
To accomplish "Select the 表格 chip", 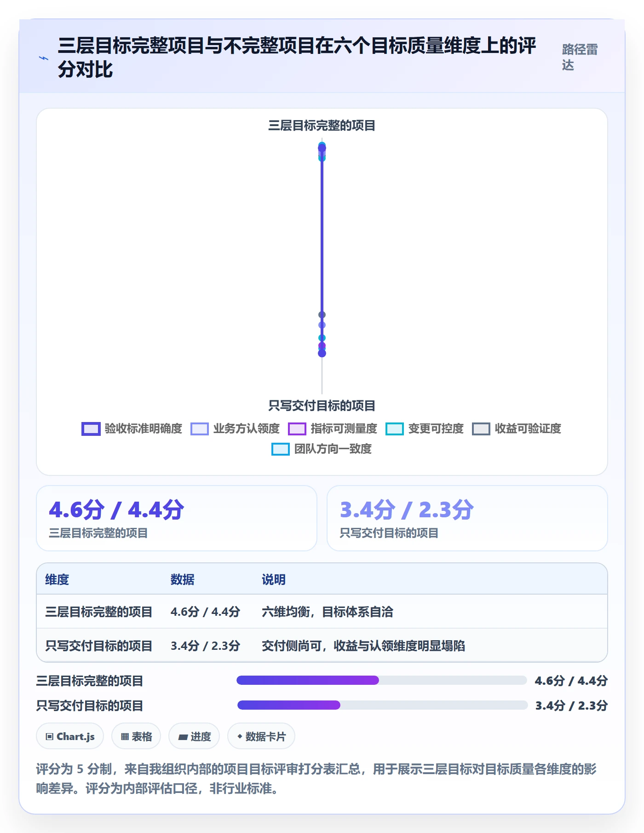I will click(x=136, y=736).
